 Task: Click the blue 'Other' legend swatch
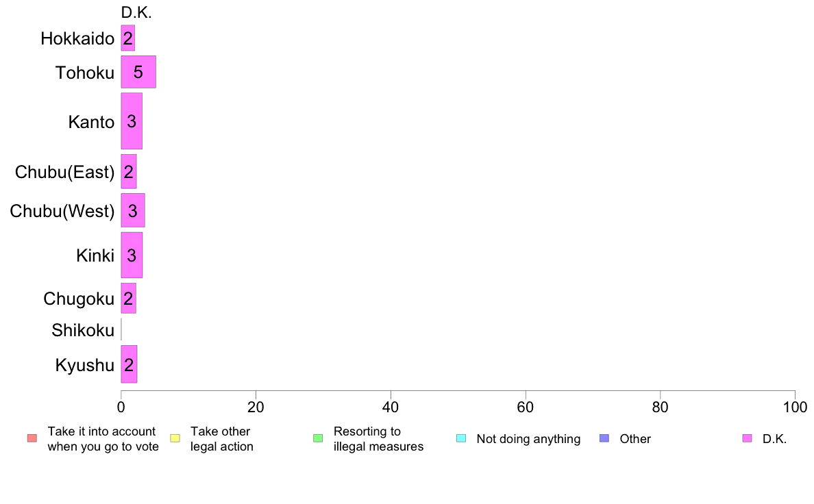click(604, 438)
